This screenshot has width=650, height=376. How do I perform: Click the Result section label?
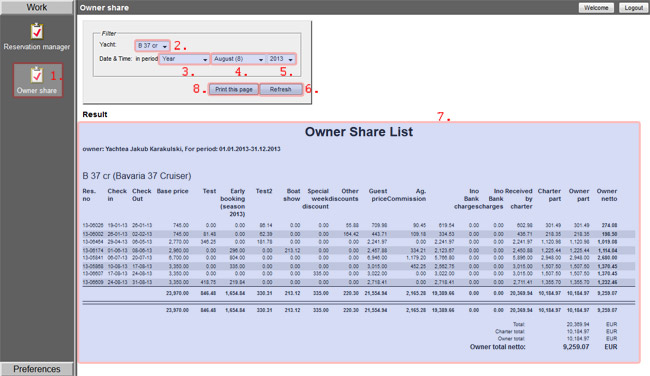(95, 114)
